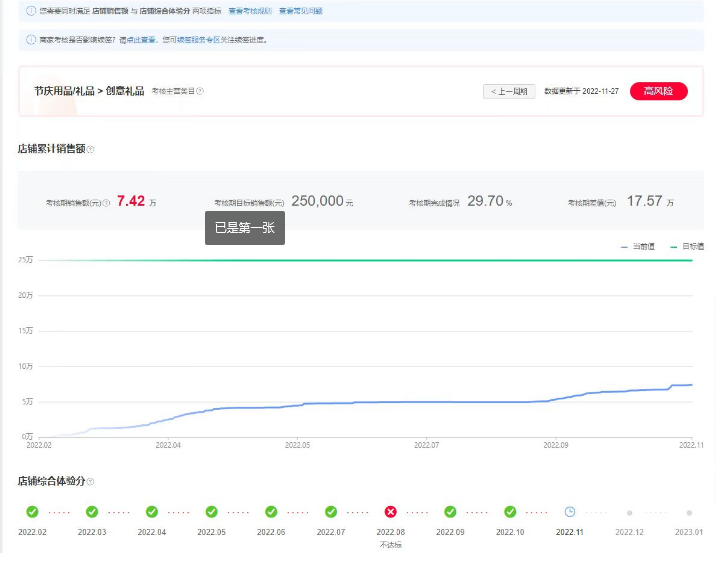This screenshot has height=566, width=716.
Task: Toggle 当前值 series in chart legend
Action: click(x=638, y=246)
